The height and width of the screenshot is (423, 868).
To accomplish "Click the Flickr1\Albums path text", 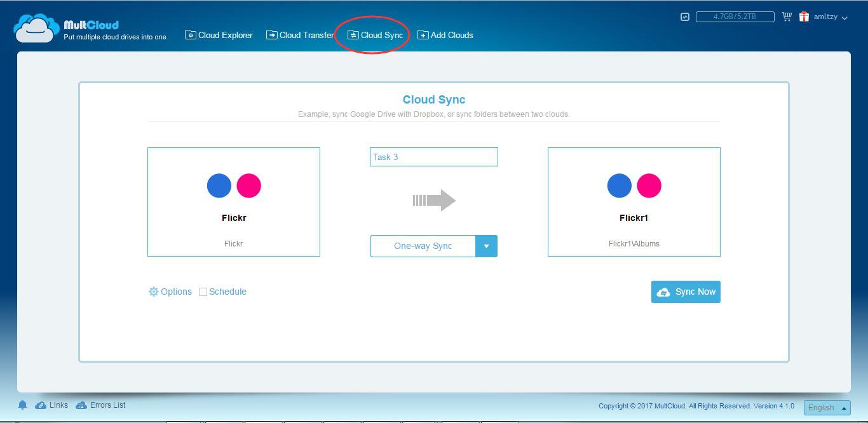I will pyautogui.click(x=634, y=243).
